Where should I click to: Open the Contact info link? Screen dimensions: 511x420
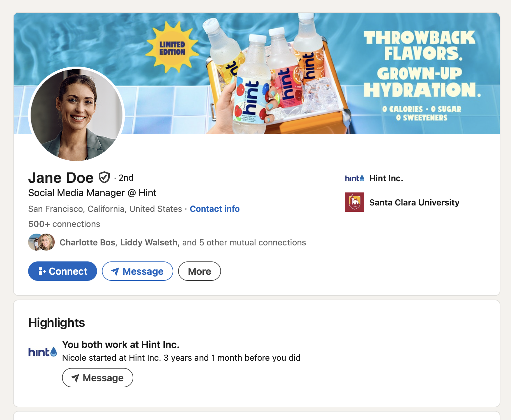pyautogui.click(x=215, y=209)
